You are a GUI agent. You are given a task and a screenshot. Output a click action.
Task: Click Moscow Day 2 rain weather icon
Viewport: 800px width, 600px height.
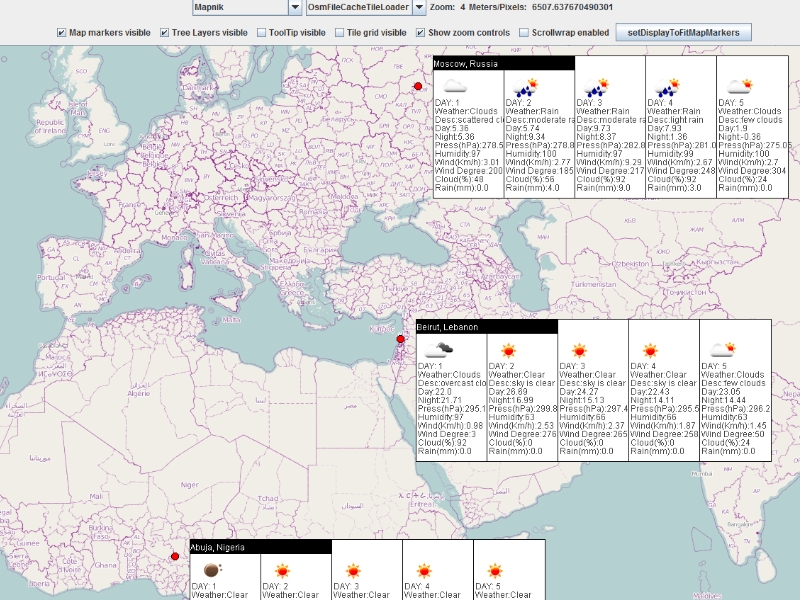(526, 87)
